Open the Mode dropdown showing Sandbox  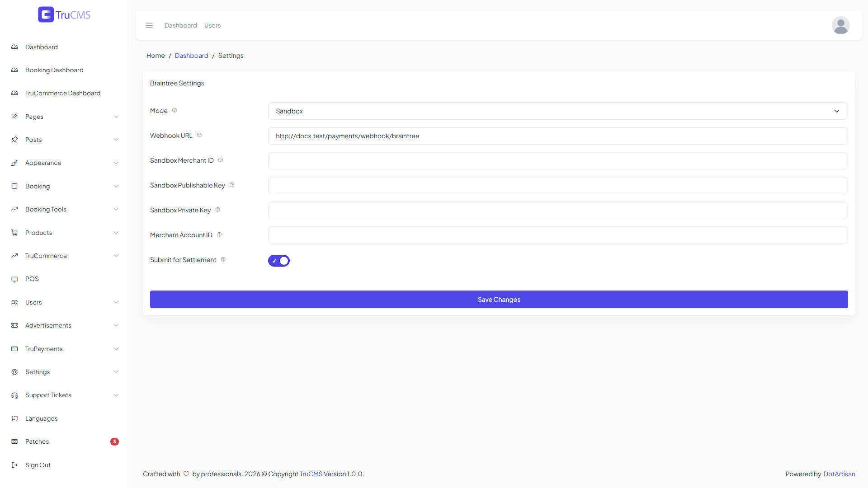coord(558,111)
